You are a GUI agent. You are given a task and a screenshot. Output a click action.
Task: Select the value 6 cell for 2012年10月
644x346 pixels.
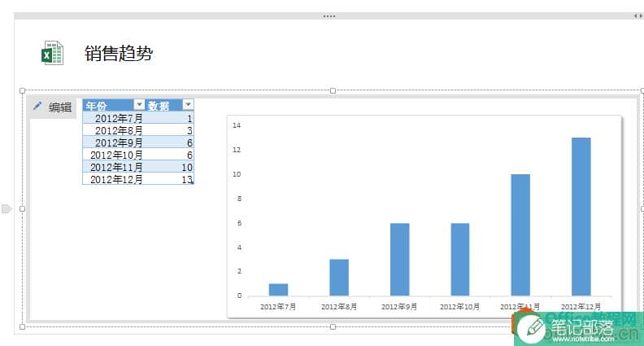[x=170, y=155]
